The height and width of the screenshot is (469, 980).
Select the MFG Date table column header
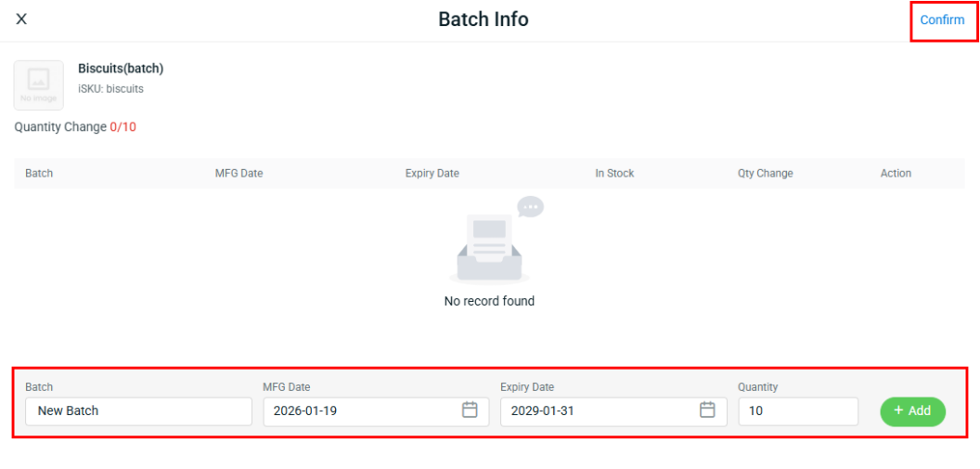click(x=239, y=174)
